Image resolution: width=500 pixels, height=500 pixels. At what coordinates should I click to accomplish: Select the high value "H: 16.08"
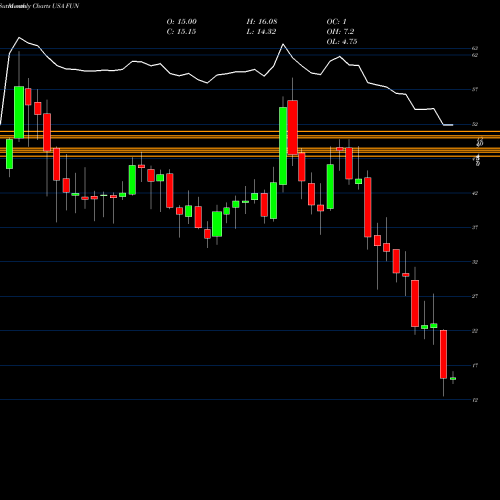[x=262, y=22]
